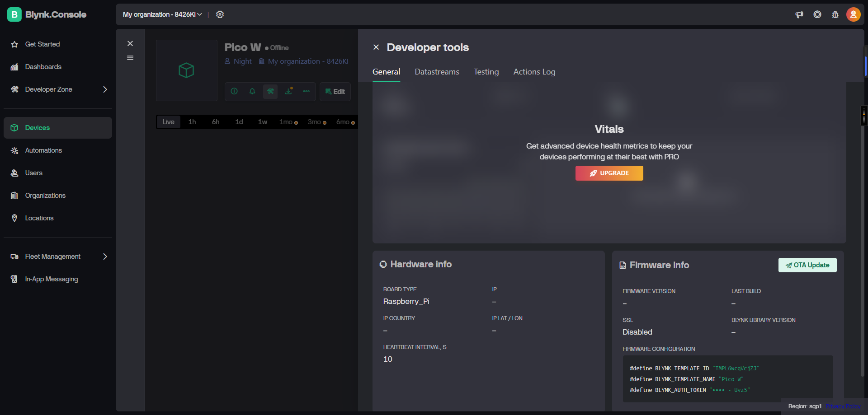Click the SSL Disabled value
The width and height of the screenshot is (868, 415).
click(x=637, y=332)
